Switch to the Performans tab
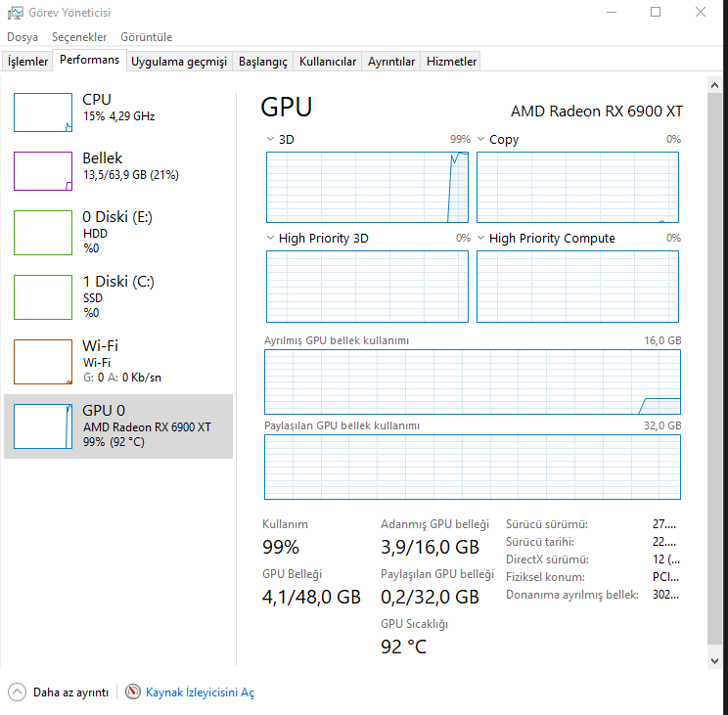This screenshot has height=715, width=728. tap(90, 61)
